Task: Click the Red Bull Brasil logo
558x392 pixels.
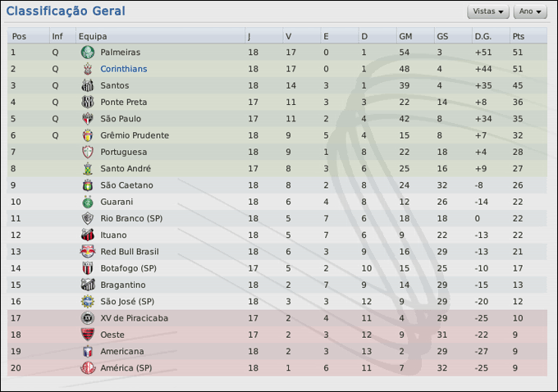Action: tap(88, 252)
